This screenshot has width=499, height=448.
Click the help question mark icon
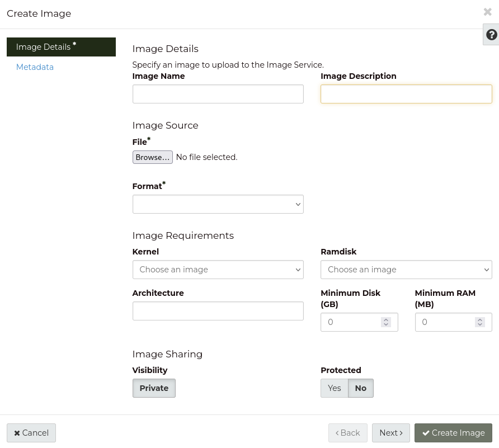pyautogui.click(x=491, y=35)
